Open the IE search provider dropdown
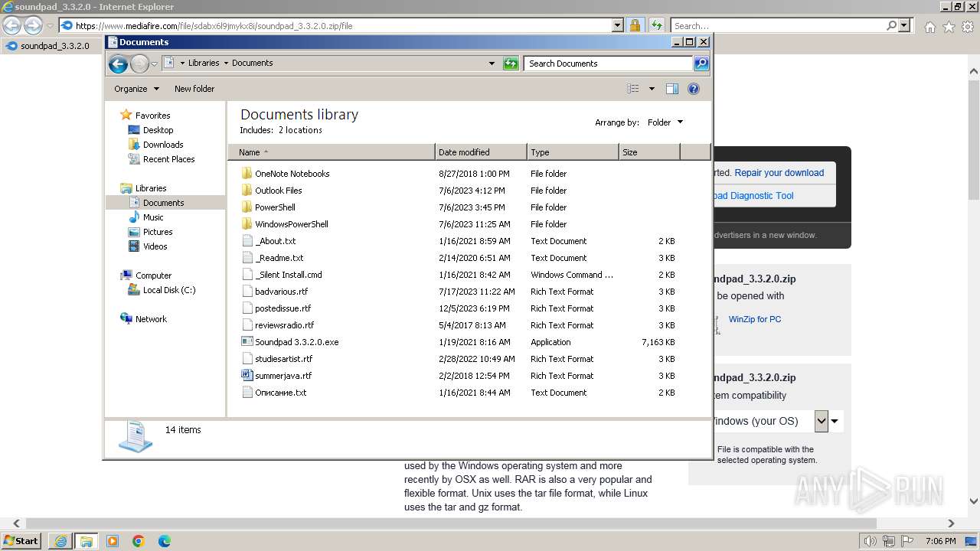 [x=905, y=25]
